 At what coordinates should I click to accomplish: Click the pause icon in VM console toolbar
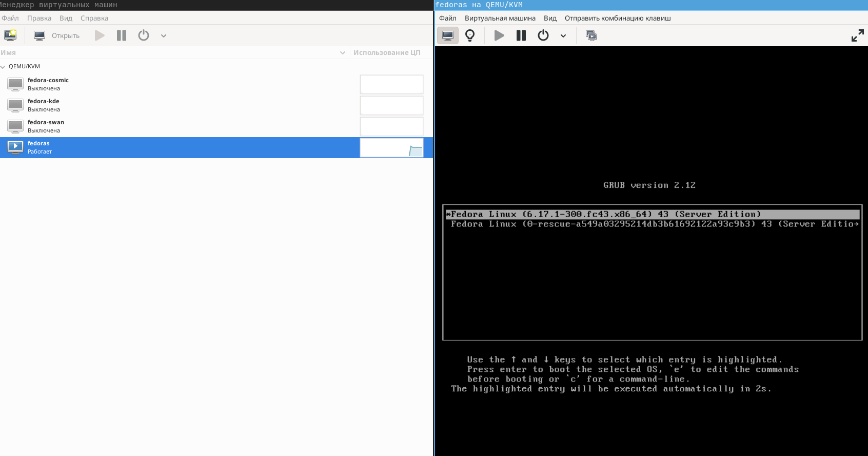521,35
